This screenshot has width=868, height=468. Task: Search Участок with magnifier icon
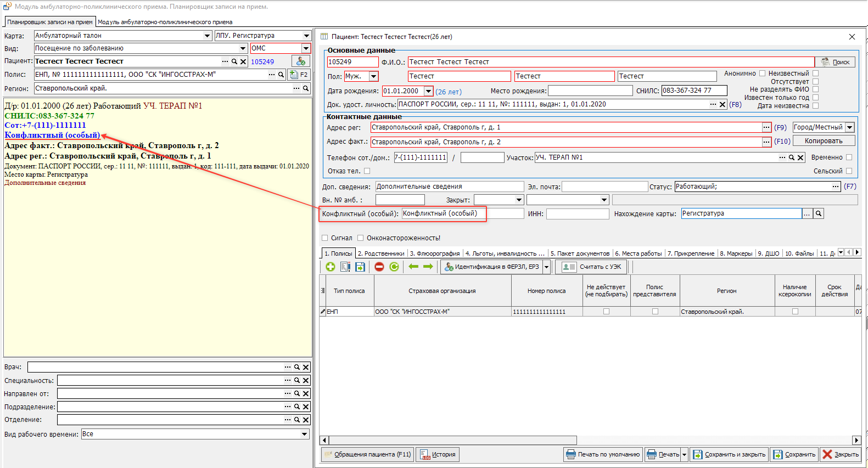pos(792,157)
